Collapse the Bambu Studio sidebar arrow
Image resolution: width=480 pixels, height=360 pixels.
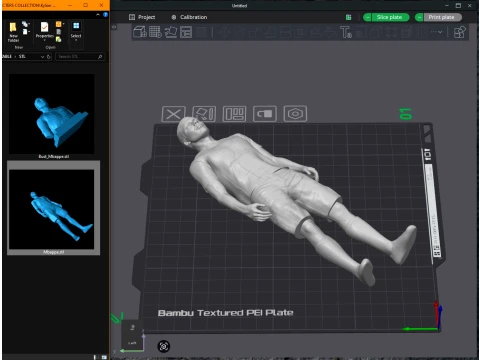click(x=114, y=27)
